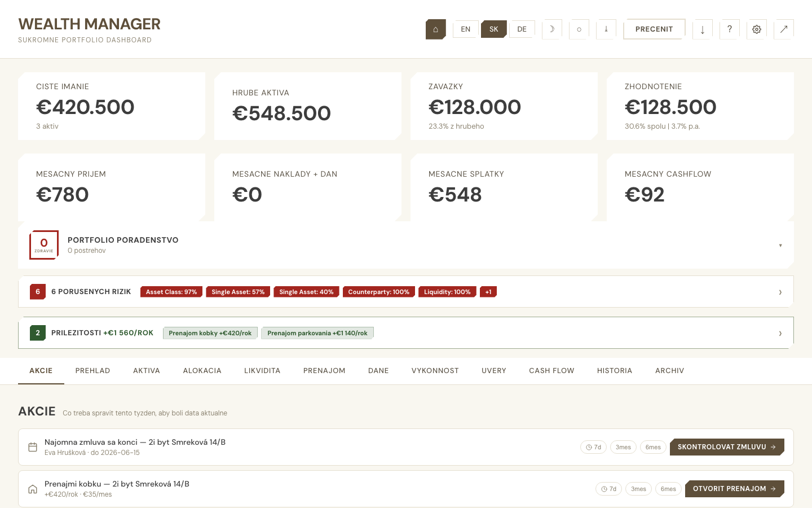Select the Prenajom kobky +€420/rok chip
Image resolution: width=812 pixels, height=508 pixels.
pos(210,333)
